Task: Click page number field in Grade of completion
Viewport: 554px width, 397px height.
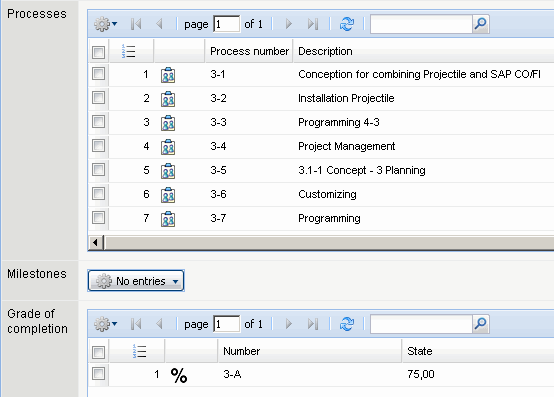Action: pyautogui.click(x=226, y=324)
